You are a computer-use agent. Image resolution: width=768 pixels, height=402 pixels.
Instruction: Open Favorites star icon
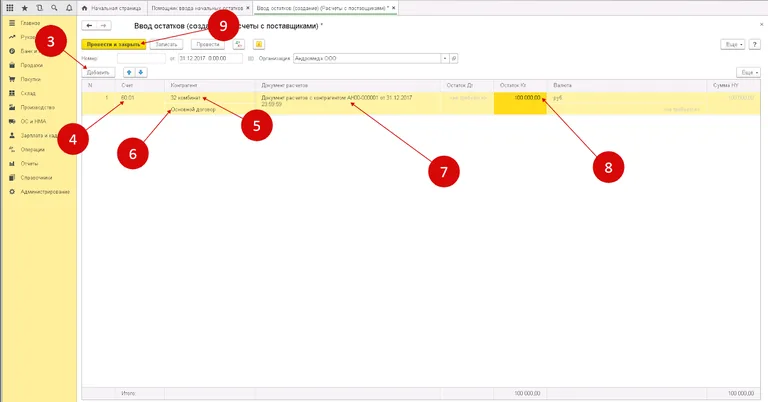click(x=24, y=7)
